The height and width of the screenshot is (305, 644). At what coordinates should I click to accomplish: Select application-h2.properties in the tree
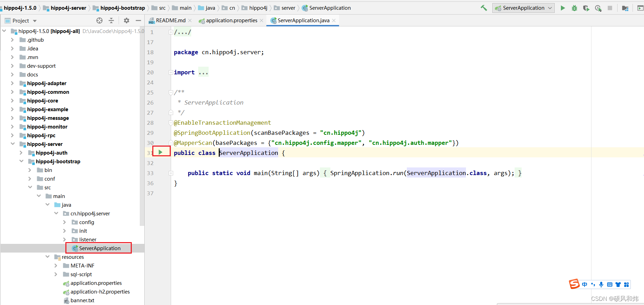(100, 292)
